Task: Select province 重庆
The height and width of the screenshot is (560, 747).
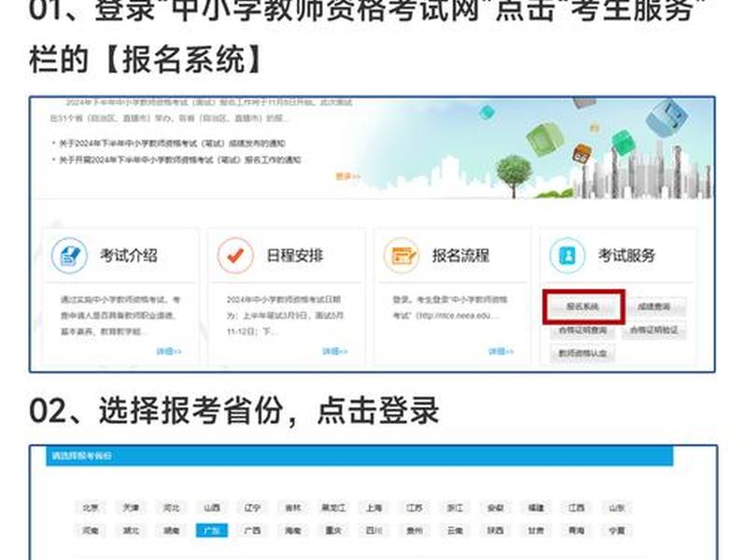Action: [x=333, y=530]
